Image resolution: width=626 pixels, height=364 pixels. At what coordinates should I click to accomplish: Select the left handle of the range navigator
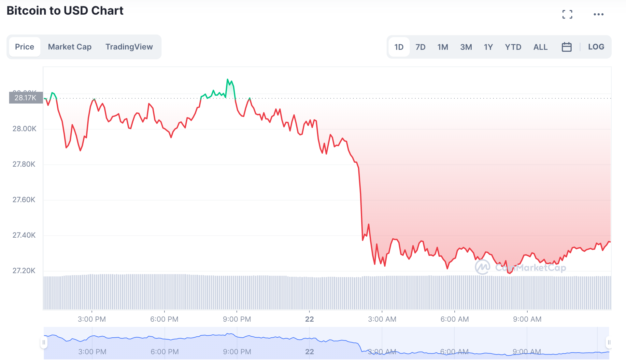(44, 343)
